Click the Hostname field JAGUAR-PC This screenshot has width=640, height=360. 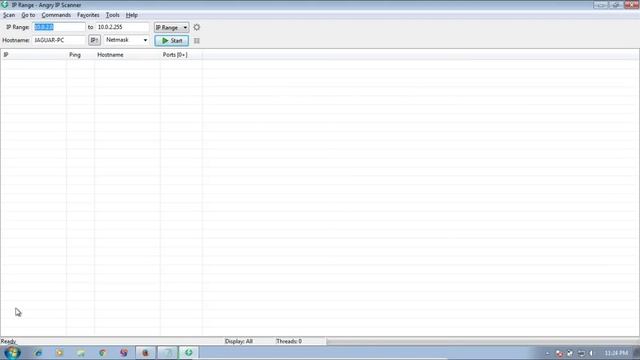click(59, 40)
